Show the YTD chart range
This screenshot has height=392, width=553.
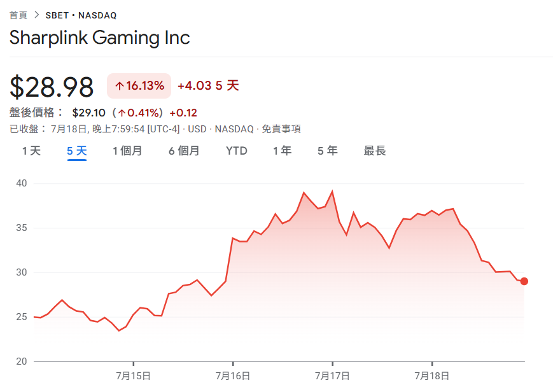[236, 151]
